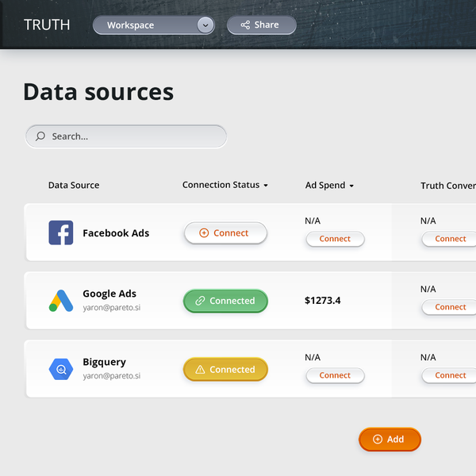Sort by Ad Spend column arrow

[x=351, y=186]
